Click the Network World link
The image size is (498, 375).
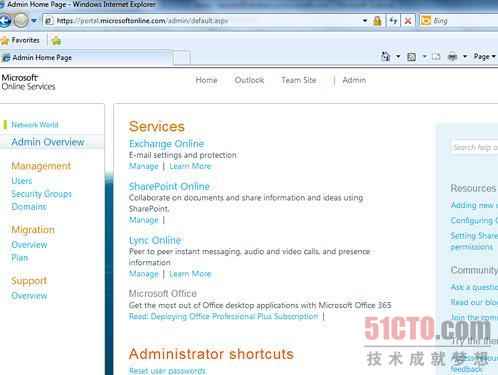[35, 125]
